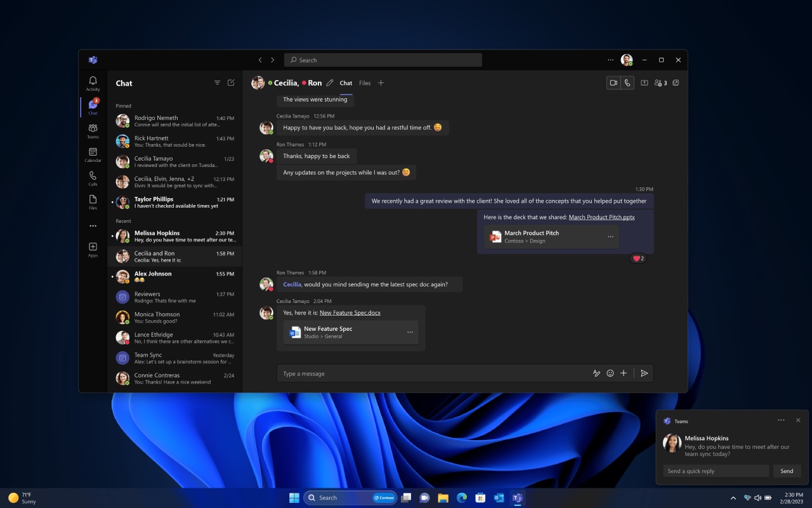Open the New Feature Spec file card
The image size is (812, 508).
[351, 333]
